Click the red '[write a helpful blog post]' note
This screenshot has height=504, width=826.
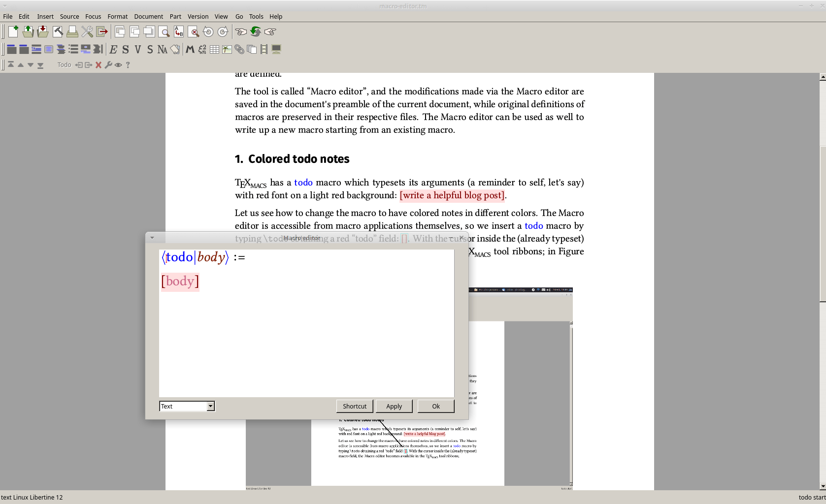[x=452, y=195]
